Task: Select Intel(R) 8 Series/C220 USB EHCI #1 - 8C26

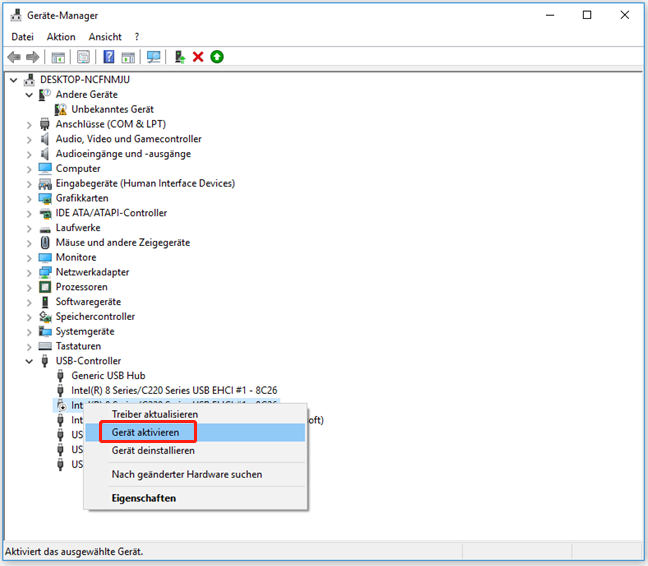Action: tap(174, 390)
